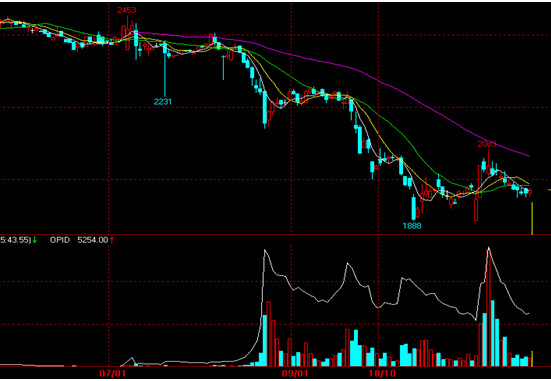Click the red up arrow after 5254.00

[x=112, y=240]
